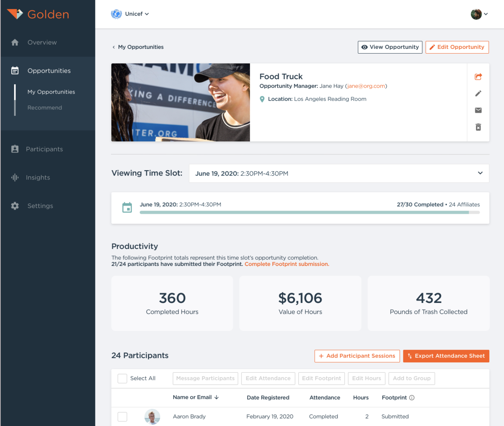
Task: Click the pencil edit icon on opportunity card
Action: pos(478,94)
